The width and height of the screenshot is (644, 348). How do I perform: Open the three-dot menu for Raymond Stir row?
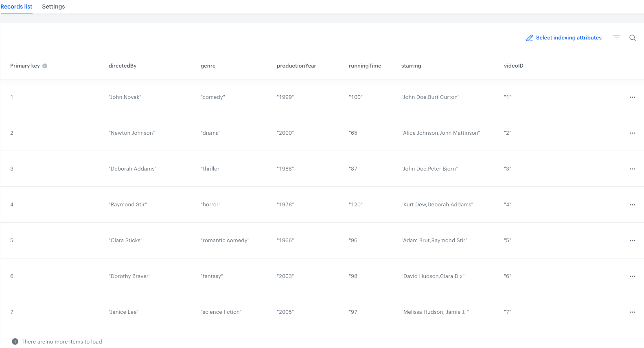[x=632, y=205]
